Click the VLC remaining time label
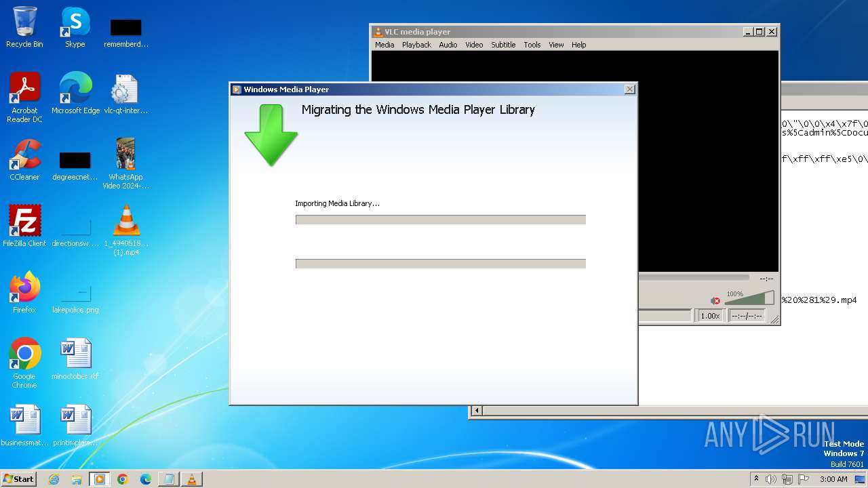Screen dimensions: 868x488 766,279
